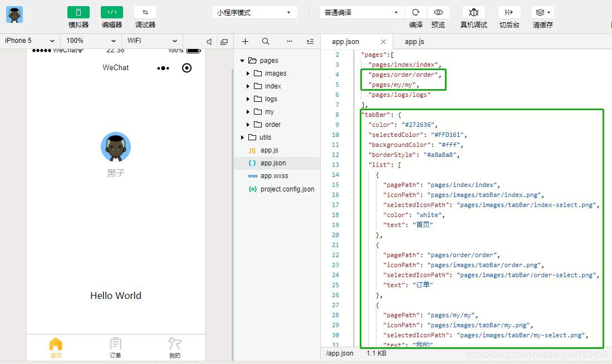
Task: Add a new file with plus icon
Action: (245, 41)
